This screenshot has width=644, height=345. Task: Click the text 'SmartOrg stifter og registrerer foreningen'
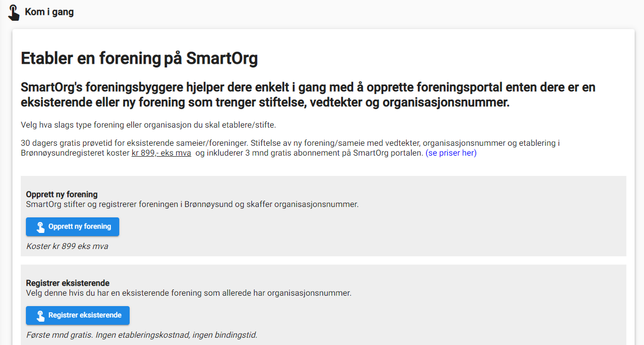point(192,204)
